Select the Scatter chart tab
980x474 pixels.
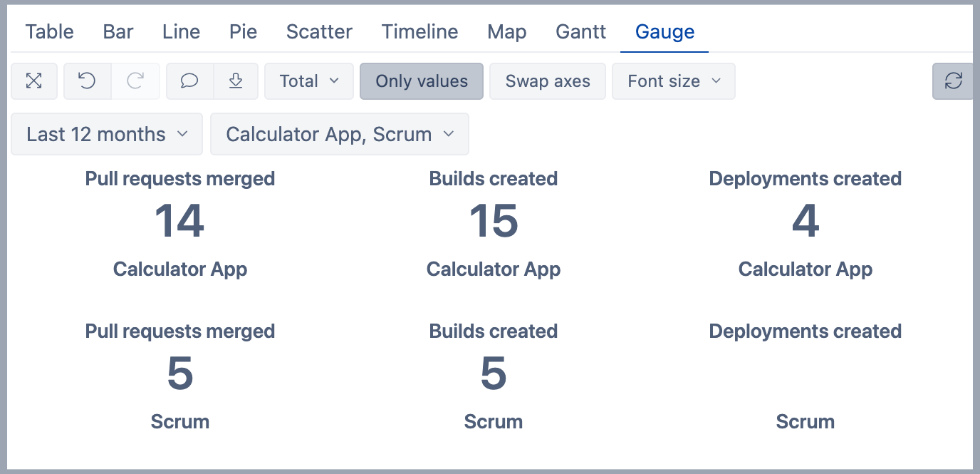coord(319,32)
